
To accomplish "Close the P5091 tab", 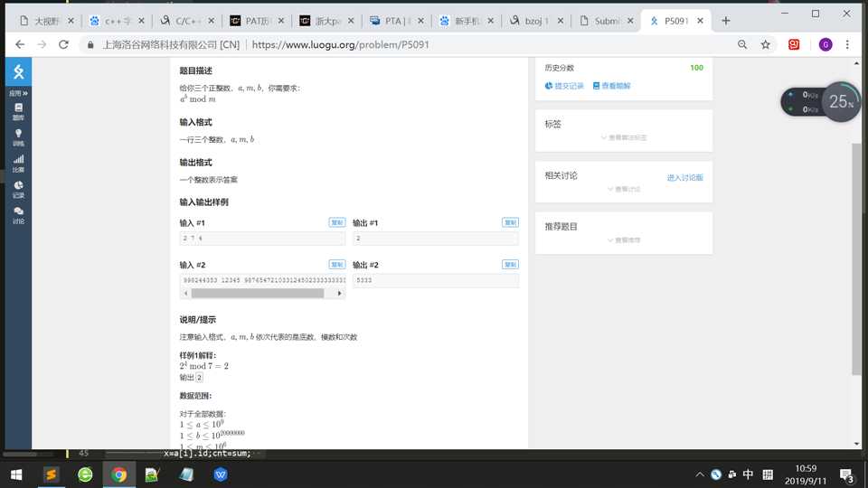I will [x=700, y=21].
